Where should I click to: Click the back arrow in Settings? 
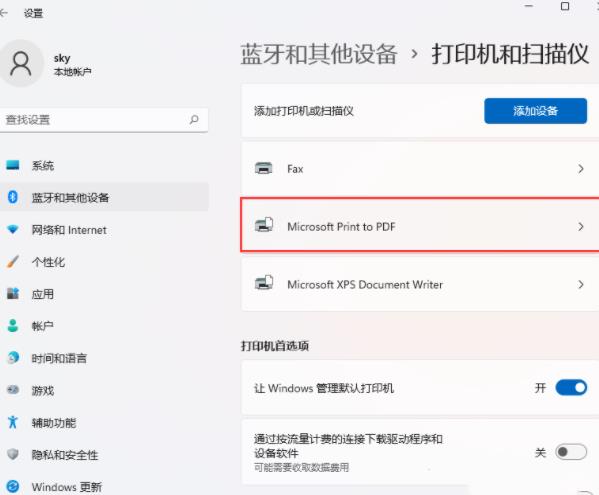pyautogui.click(x=3, y=13)
